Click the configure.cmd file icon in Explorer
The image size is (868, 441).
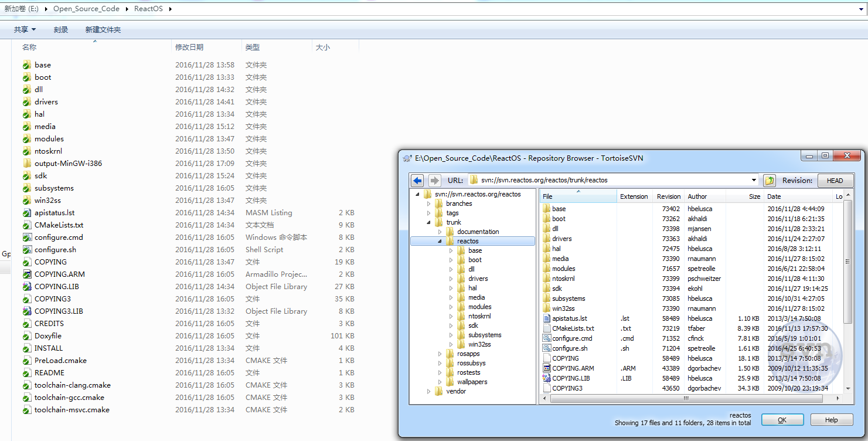[x=27, y=237]
